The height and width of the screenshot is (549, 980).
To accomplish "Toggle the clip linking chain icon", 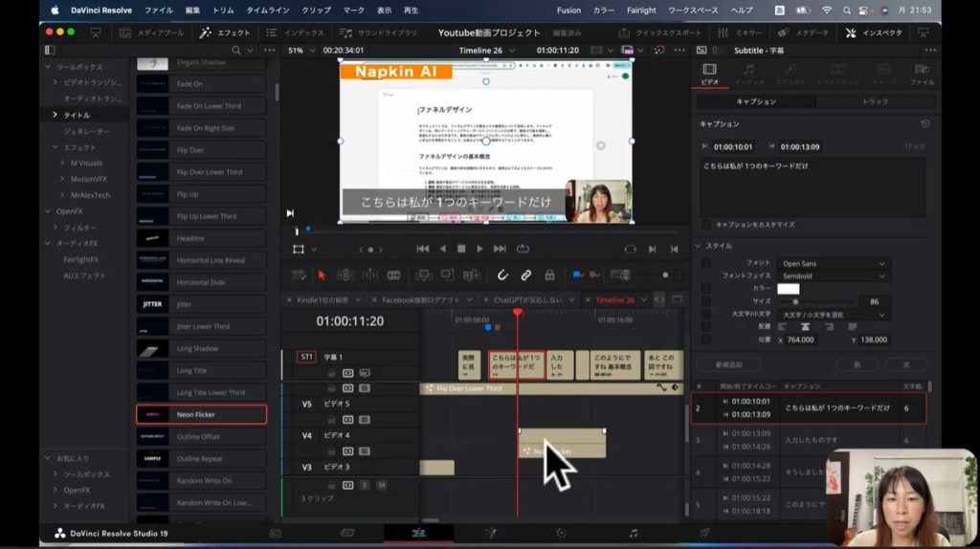I will click(x=525, y=275).
